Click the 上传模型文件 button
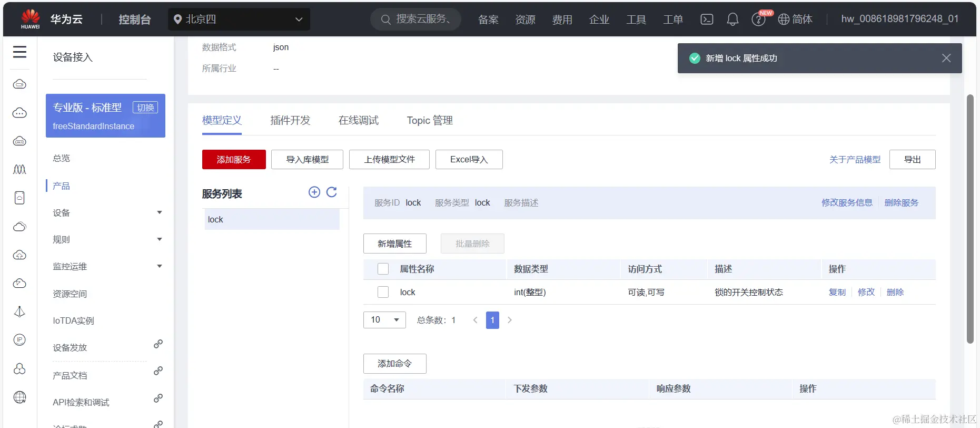 point(389,159)
